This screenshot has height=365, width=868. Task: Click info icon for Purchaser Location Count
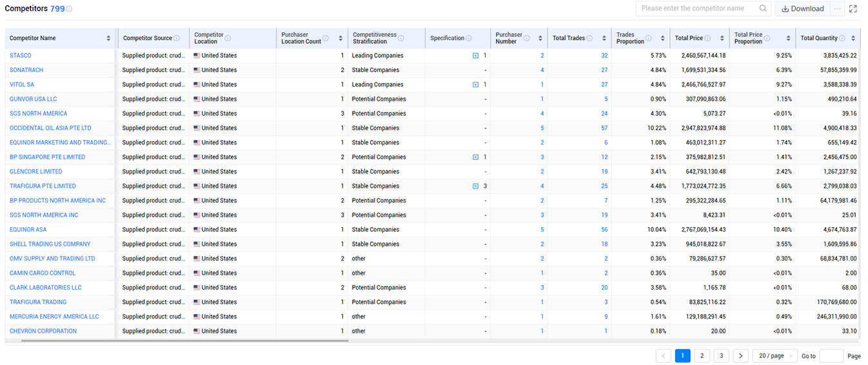[327, 38]
